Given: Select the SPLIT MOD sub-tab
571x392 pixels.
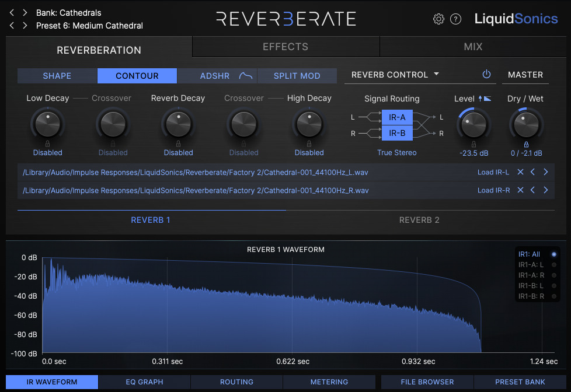Looking at the screenshot, I should click(297, 76).
